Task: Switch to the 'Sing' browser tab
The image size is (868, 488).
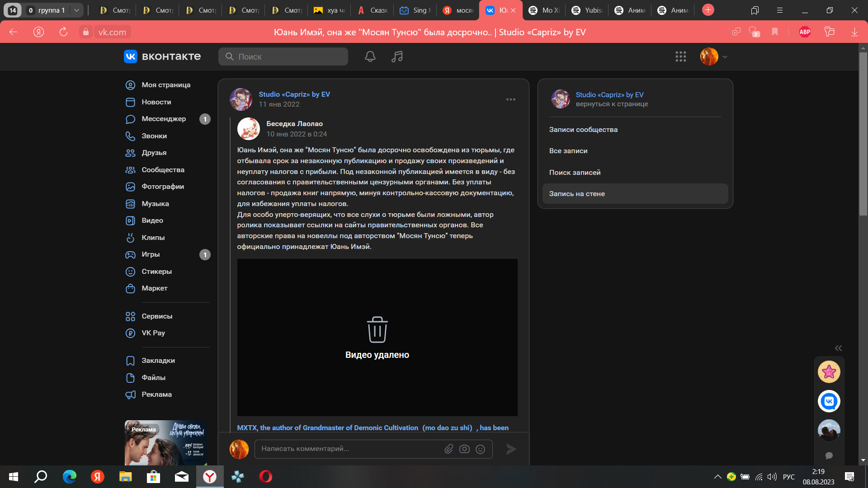Action: pos(415,10)
